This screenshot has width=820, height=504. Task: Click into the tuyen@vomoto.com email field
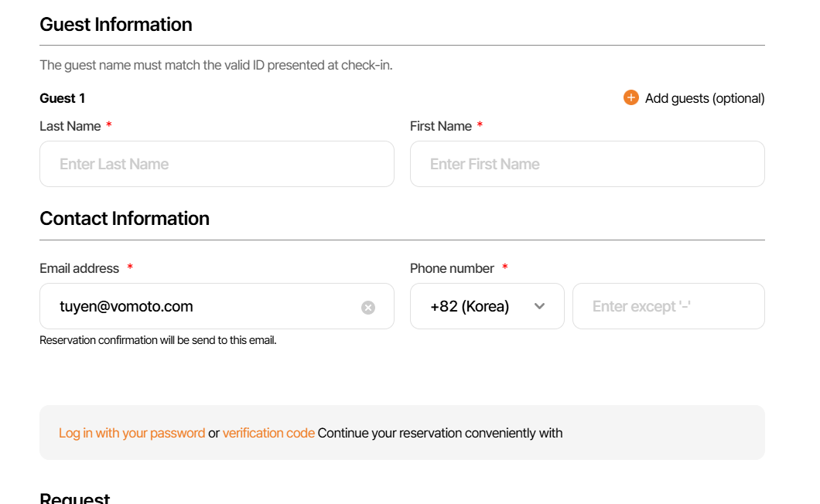pos(201,306)
